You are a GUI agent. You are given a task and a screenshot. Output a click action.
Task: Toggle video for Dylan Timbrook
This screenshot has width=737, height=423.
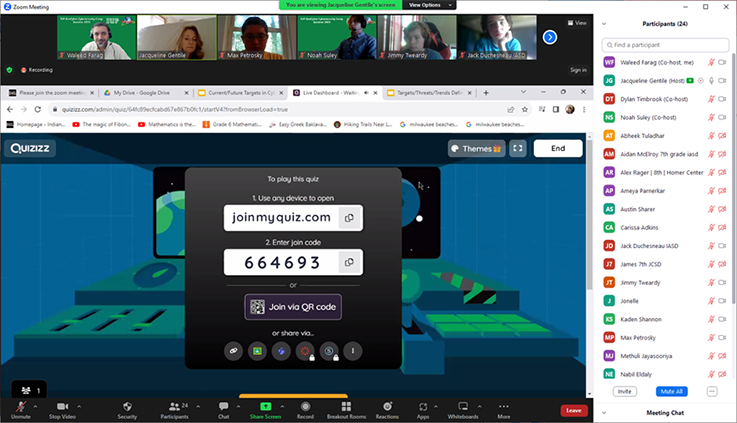[722, 99]
